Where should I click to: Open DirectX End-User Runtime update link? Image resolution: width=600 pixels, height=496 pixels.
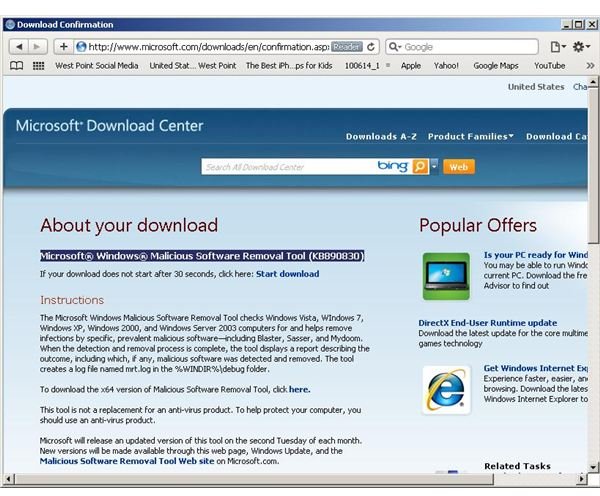click(488, 323)
